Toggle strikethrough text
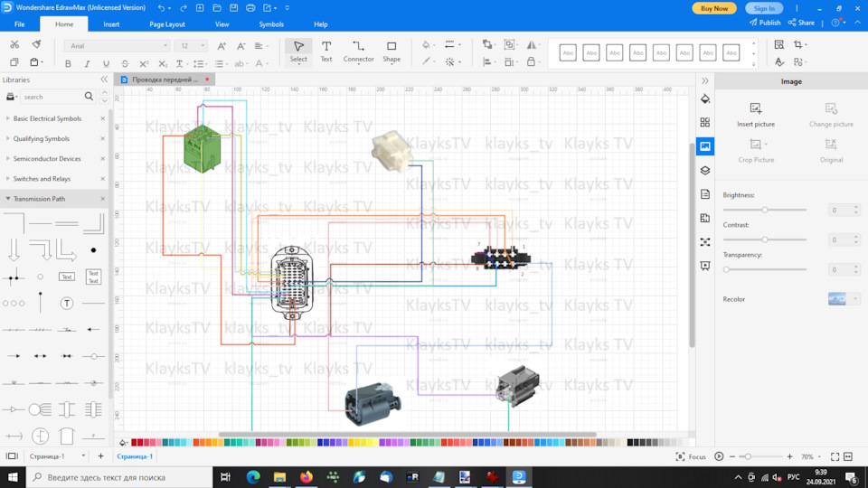Viewport: 868px width, 488px height. [x=125, y=63]
